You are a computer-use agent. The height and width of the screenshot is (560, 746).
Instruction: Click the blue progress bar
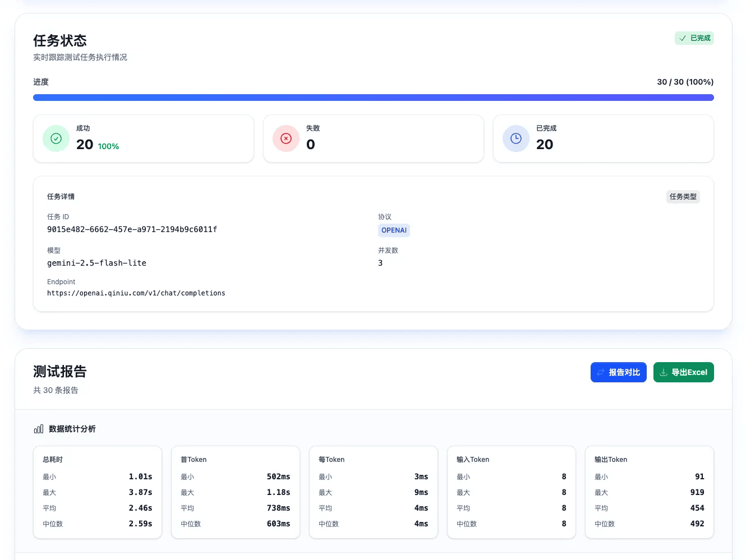[x=374, y=98]
